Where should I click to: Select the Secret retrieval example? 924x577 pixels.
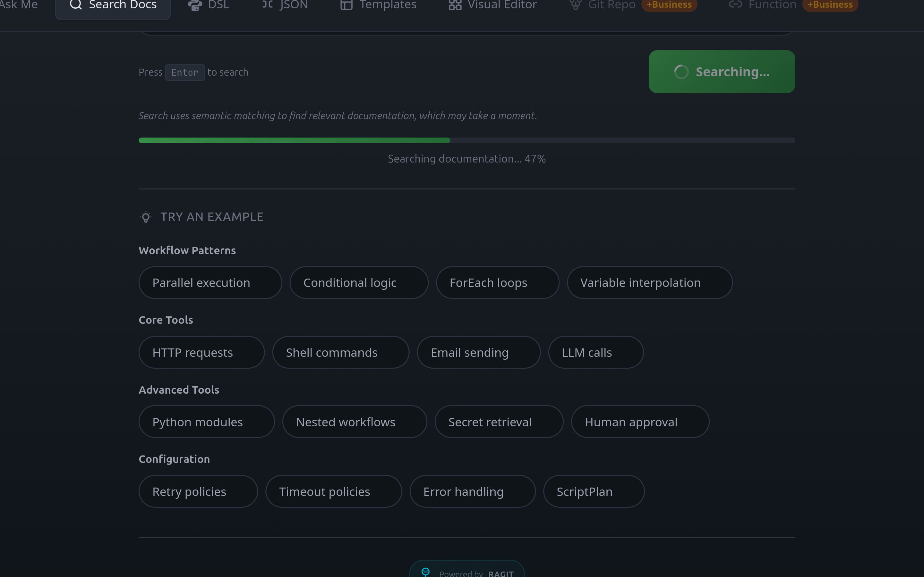pos(499,422)
